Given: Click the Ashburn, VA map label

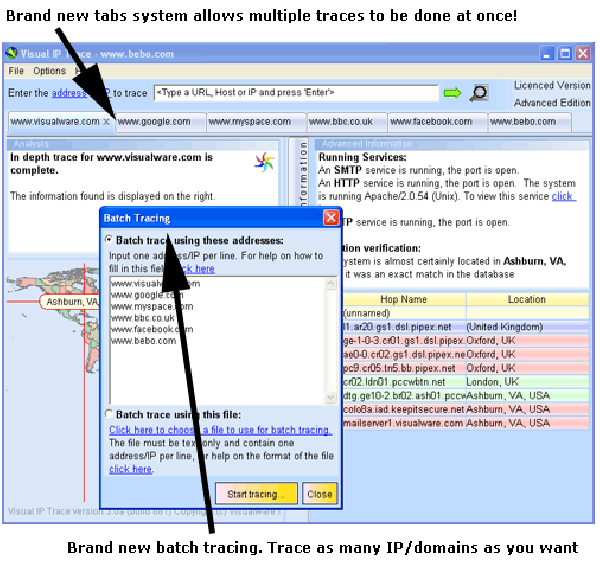Looking at the screenshot, I should (x=70, y=302).
